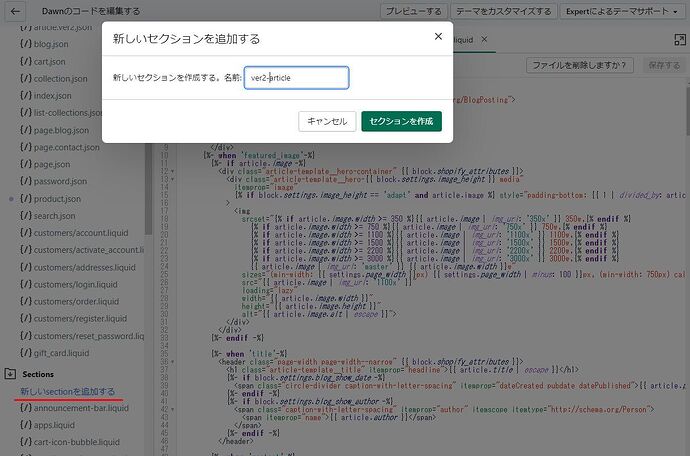The image size is (690, 456).
Task: Create the section with セクションを作成
Action: tap(401, 121)
